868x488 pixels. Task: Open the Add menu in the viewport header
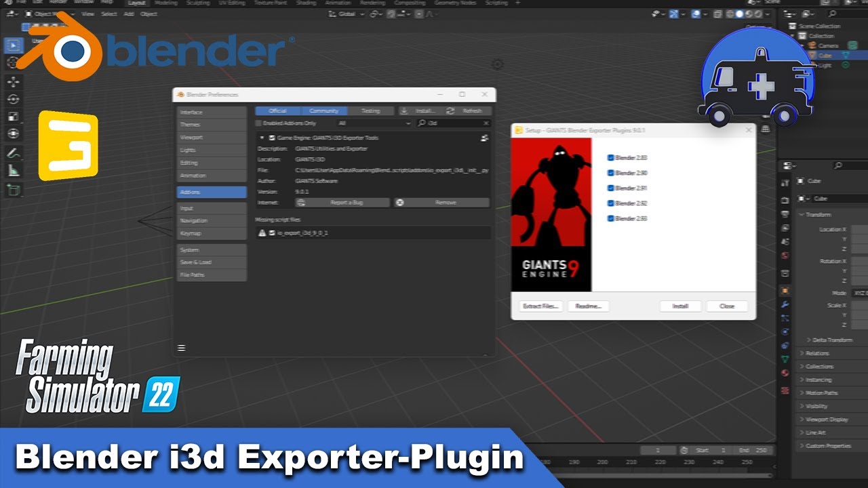[x=129, y=14]
